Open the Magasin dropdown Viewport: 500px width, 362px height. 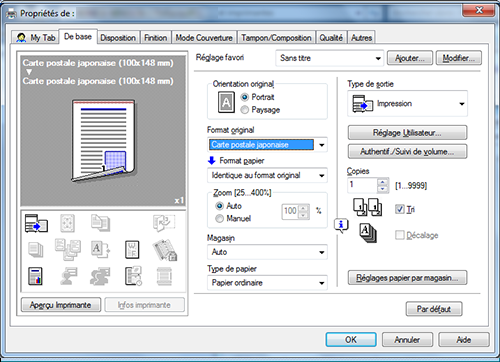coord(267,252)
